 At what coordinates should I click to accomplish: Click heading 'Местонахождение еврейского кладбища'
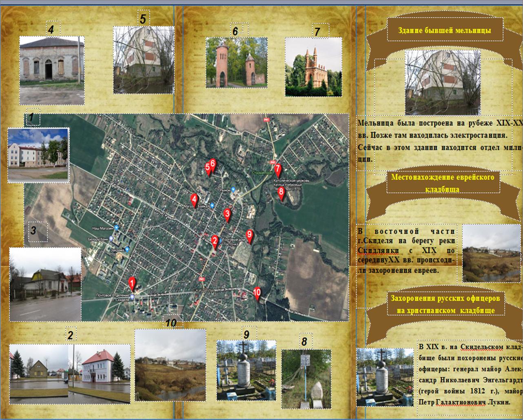(x=443, y=183)
